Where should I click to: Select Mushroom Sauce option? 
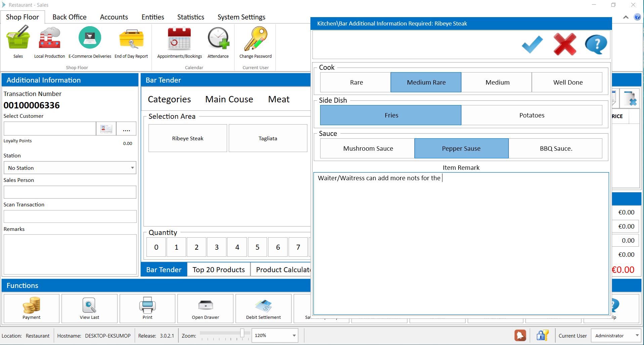[x=368, y=148]
